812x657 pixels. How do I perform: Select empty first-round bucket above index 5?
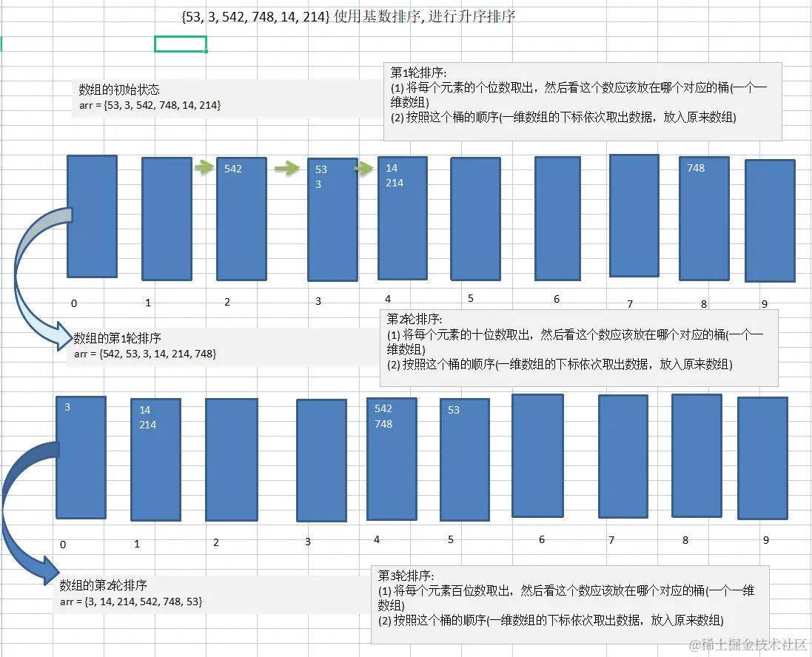tap(475, 219)
